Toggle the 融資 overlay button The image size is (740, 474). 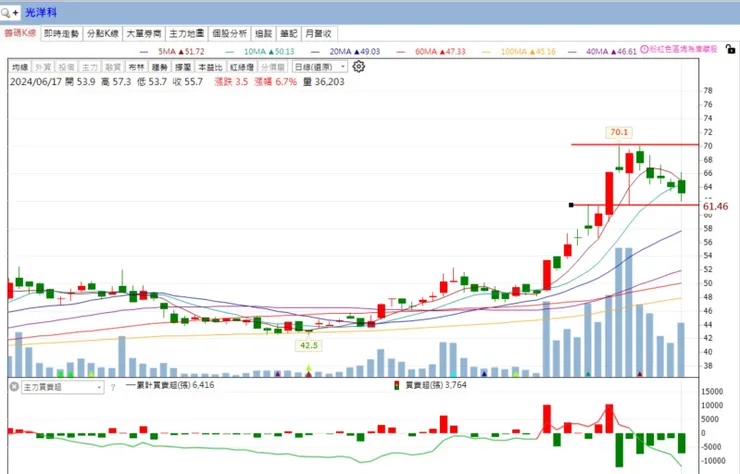click(x=113, y=67)
